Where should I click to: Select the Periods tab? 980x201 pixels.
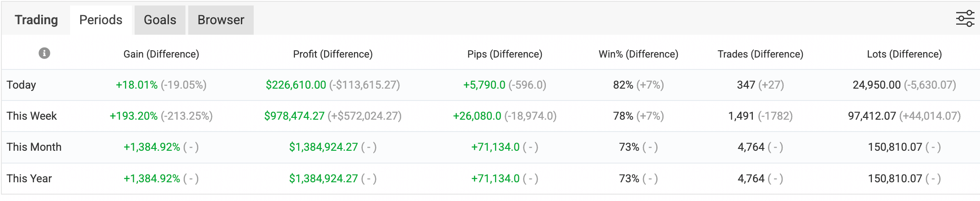tap(101, 20)
